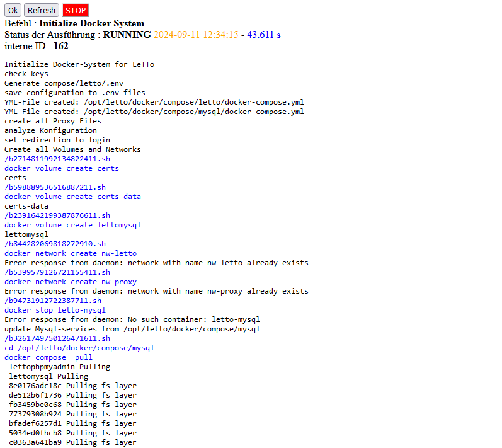Select 'docker volume create certs-data' command line

pos(72,197)
